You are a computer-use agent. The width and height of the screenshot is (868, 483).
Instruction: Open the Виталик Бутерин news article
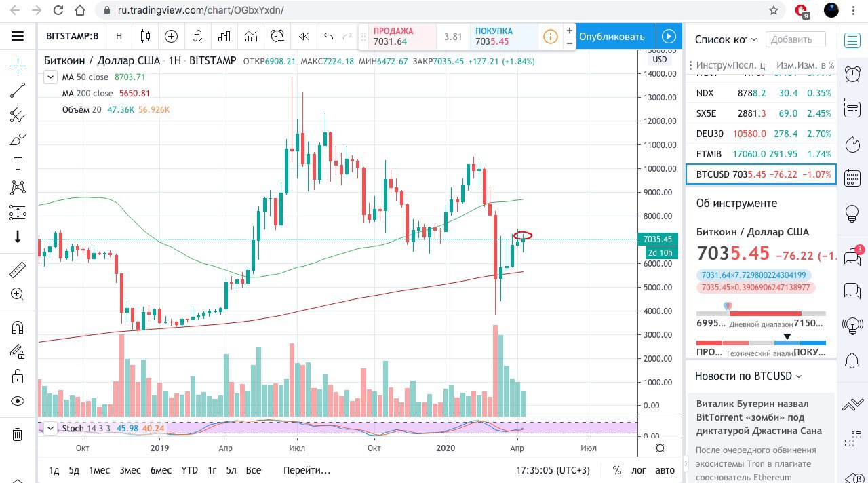click(x=759, y=417)
